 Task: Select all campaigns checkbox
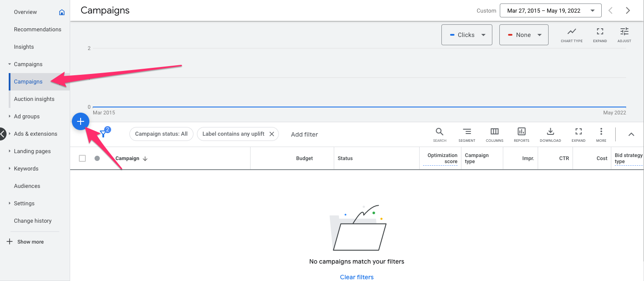(82, 158)
